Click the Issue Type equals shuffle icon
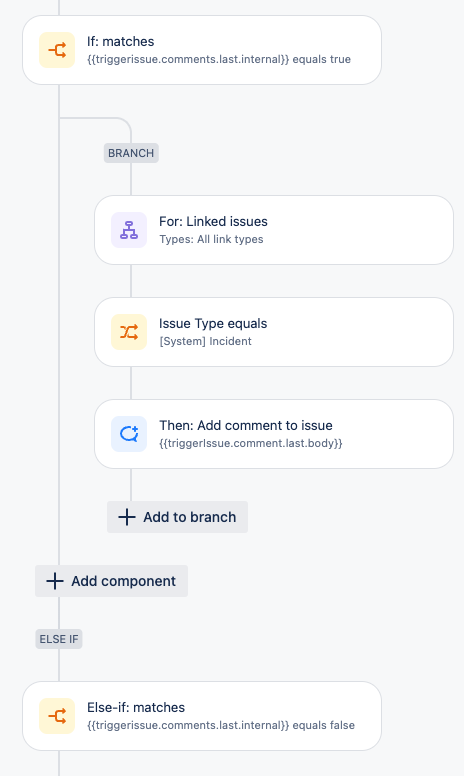The height and width of the screenshot is (776, 464). tap(129, 332)
